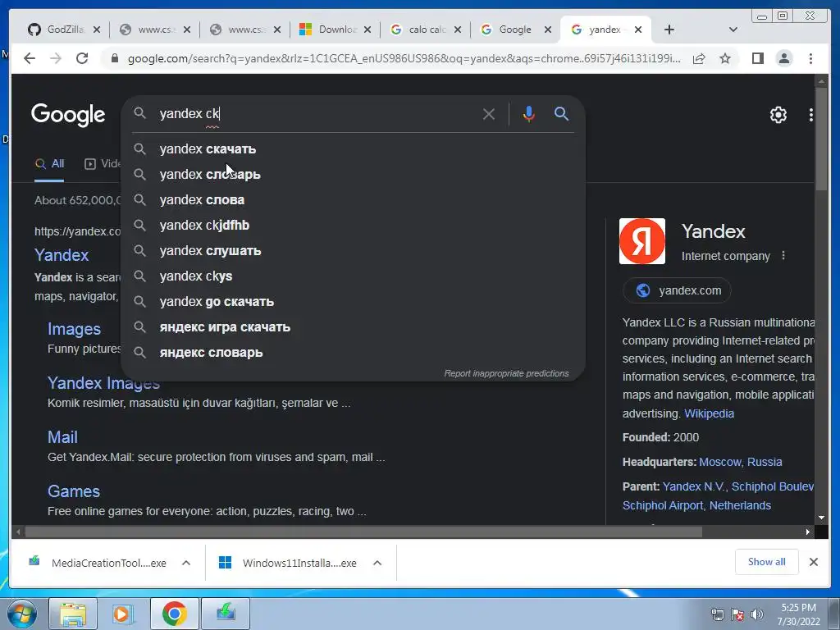Click the Google logo
Screen dimensions: 840x630
pyautogui.click(x=68, y=115)
